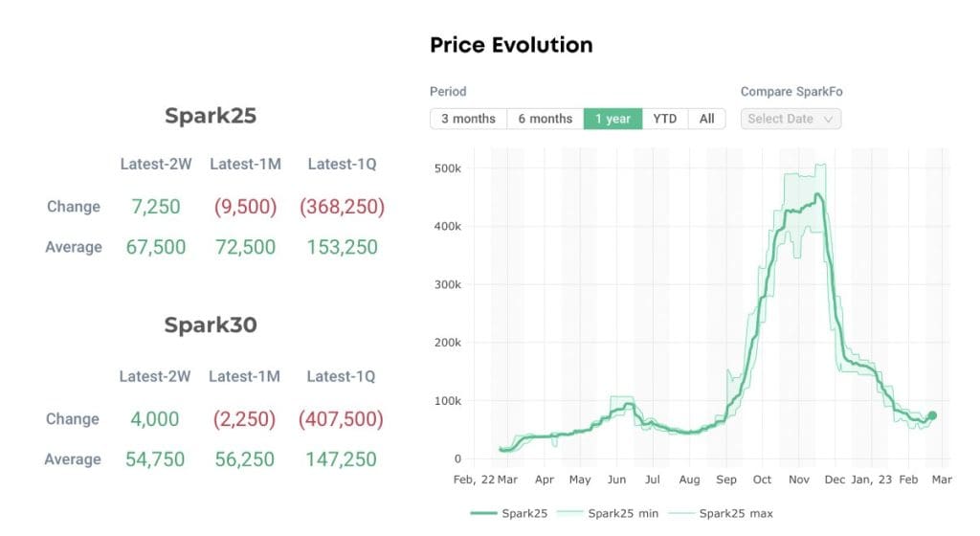Click the Spark25 max legend line icon
The height and width of the screenshot is (536, 980).
click(680, 514)
